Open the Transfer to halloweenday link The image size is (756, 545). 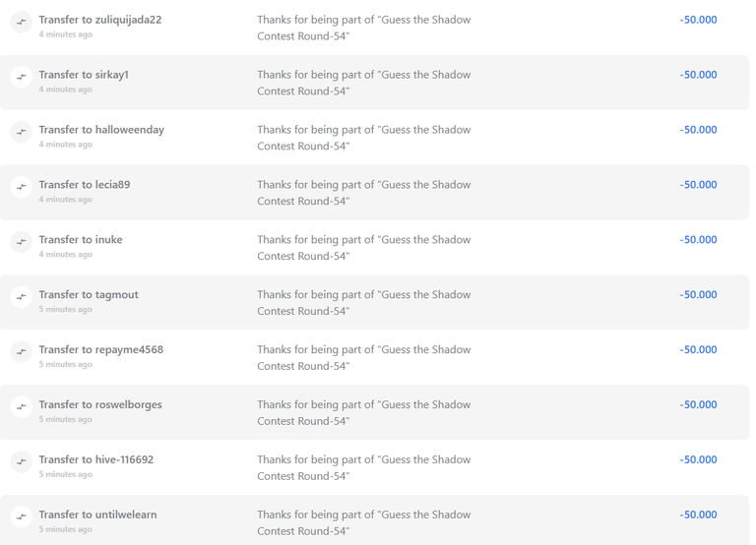pyautogui.click(x=101, y=130)
